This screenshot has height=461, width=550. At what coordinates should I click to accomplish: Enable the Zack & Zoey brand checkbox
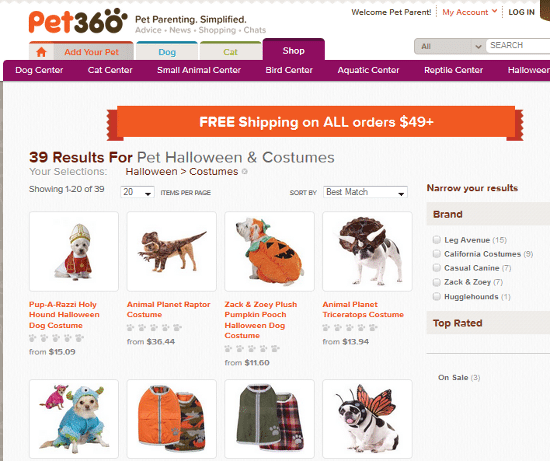coord(437,282)
